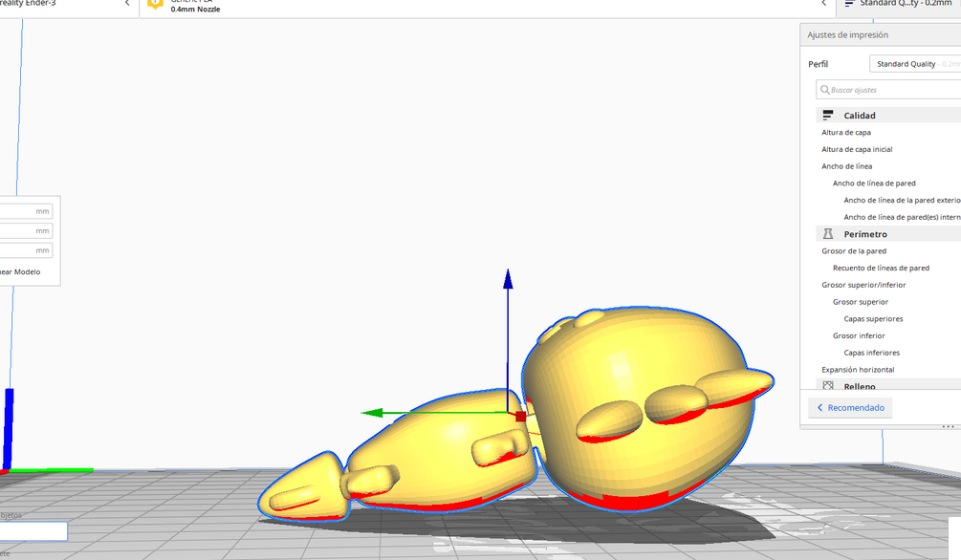This screenshot has width=961, height=560.
Task: Click the Grosor superior/inferior setting
Action: coord(863,285)
